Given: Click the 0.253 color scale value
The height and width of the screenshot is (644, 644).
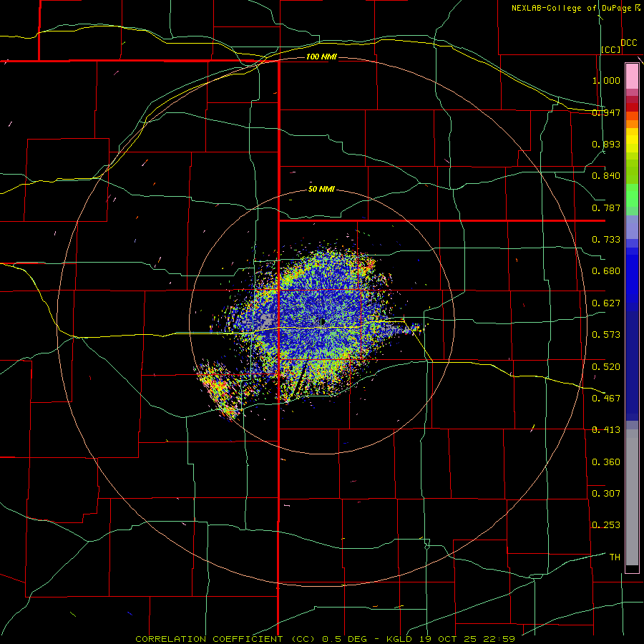Looking at the screenshot, I should pos(606,525).
